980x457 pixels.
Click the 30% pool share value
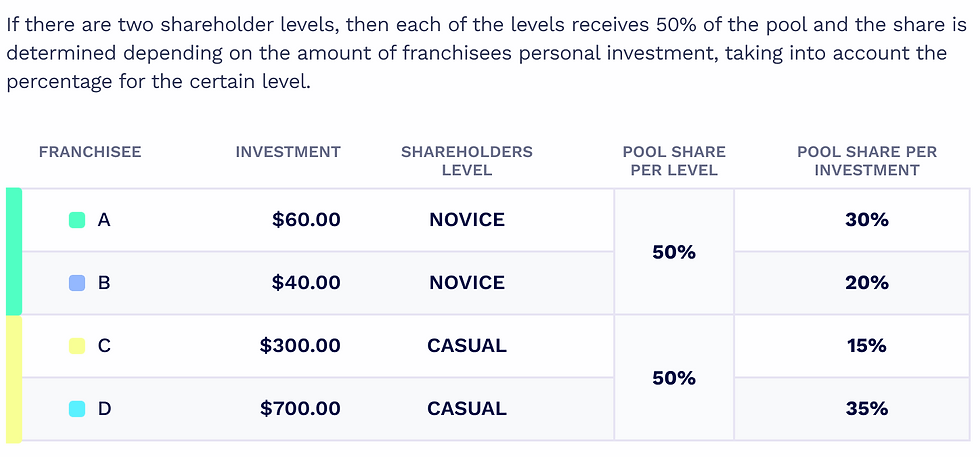(x=867, y=220)
